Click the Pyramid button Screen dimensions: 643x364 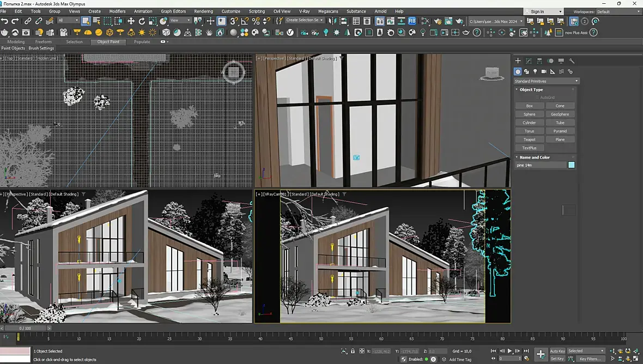coord(560,131)
